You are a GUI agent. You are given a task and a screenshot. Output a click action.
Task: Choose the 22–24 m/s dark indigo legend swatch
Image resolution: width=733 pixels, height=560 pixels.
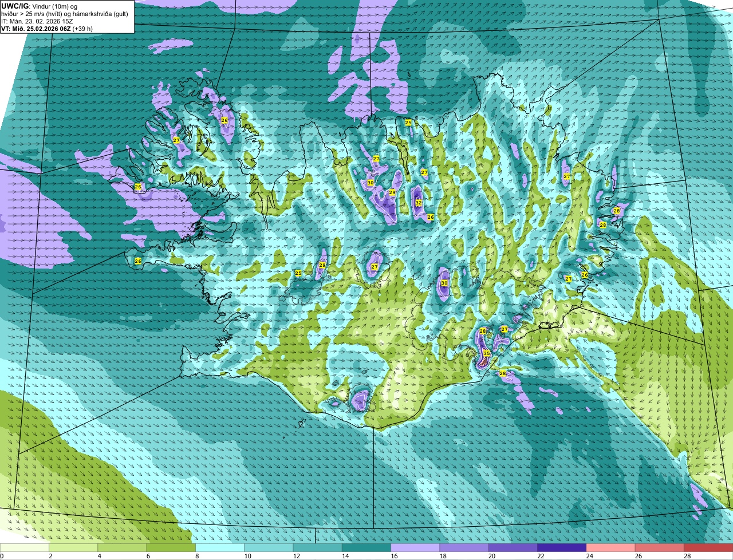tap(562, 547)
